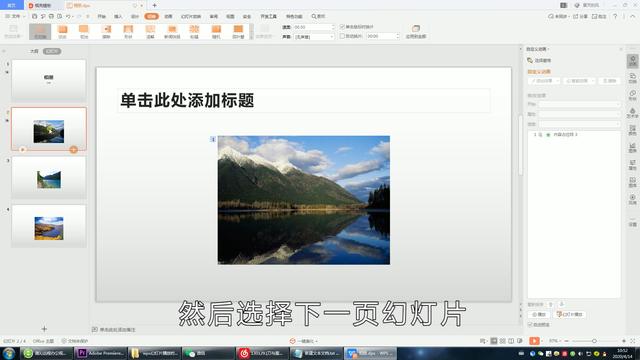Apply the dissolve transition effect
The width and height of the screenshot is (640, 360).
coord(150,31)
